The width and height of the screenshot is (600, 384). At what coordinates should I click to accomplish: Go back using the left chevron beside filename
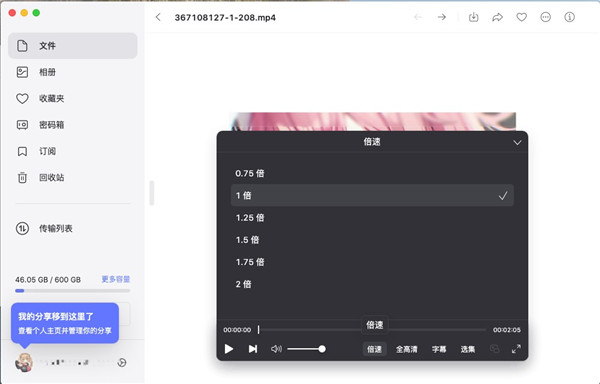pos(158,17)
